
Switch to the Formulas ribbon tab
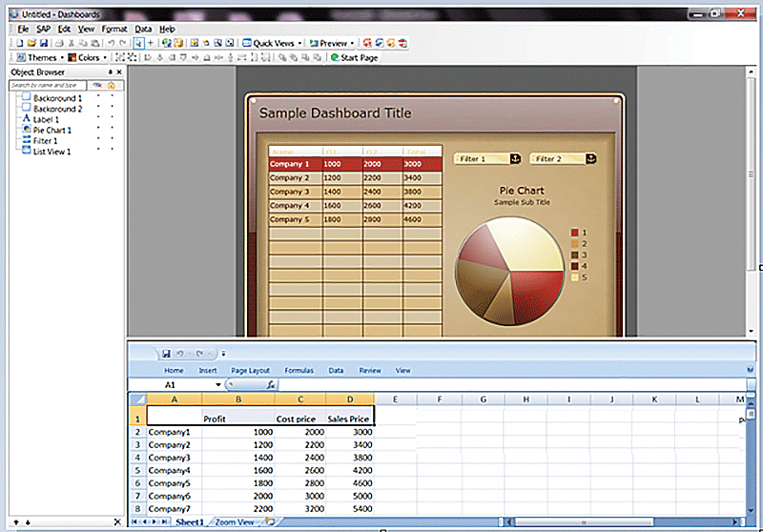[299, 370]
